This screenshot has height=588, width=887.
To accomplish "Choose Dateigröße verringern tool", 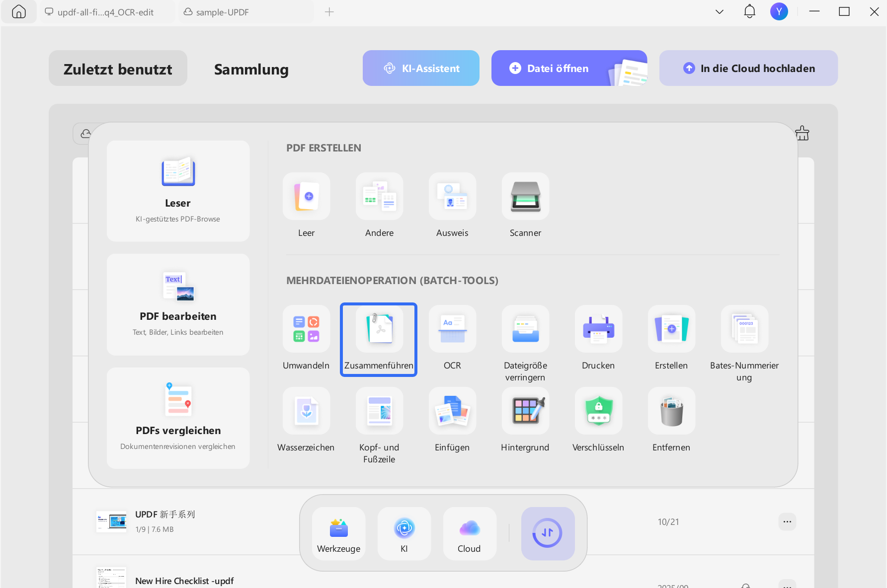I will (x=525, y=329).
